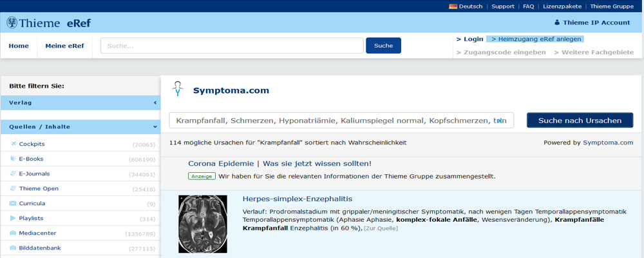The image size is (644, 258).
Task: Open the Home menu item
Action: [19, 46]
